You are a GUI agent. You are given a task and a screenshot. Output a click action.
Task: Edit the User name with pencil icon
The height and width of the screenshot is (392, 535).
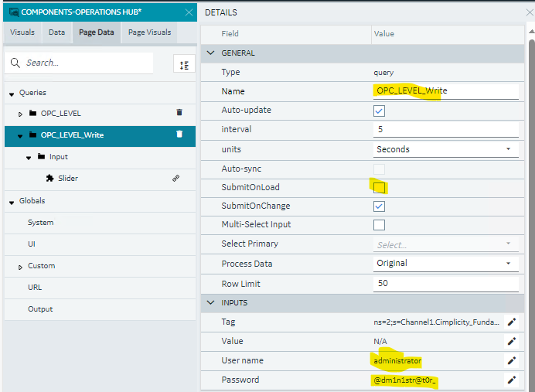pos(512,360)
